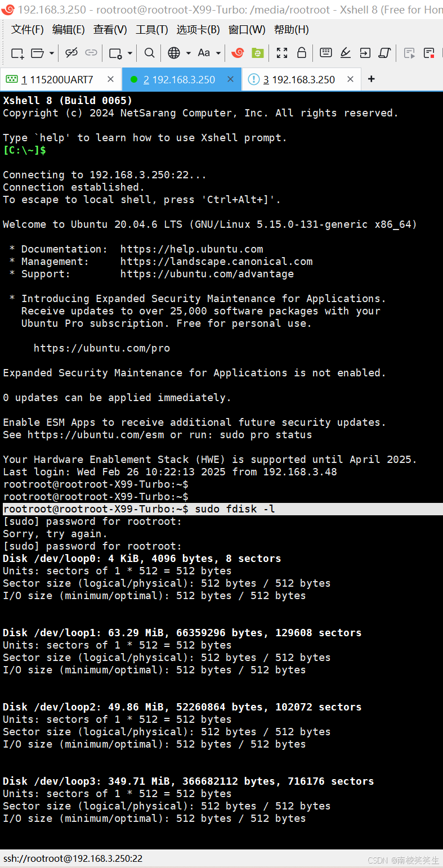This screenshot has height=868, width=443.
Task: Open the session Properties icon
Action: (x=115, y=53)
